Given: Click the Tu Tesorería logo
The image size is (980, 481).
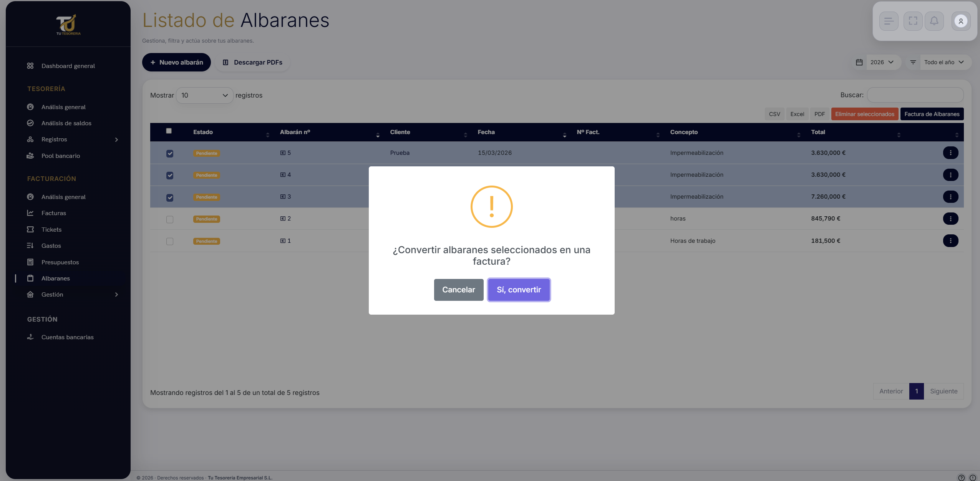Looking at the screenshot, I should (x=68, y=25).
